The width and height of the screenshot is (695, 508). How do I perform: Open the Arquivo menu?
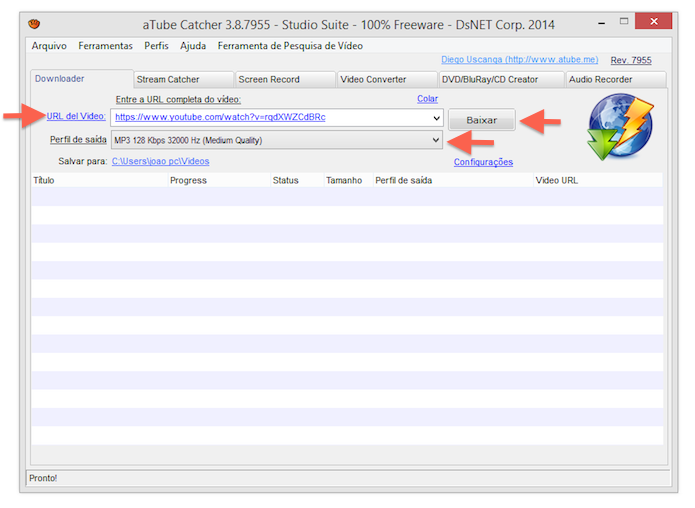pyautogui.click(x=49, y=46)
